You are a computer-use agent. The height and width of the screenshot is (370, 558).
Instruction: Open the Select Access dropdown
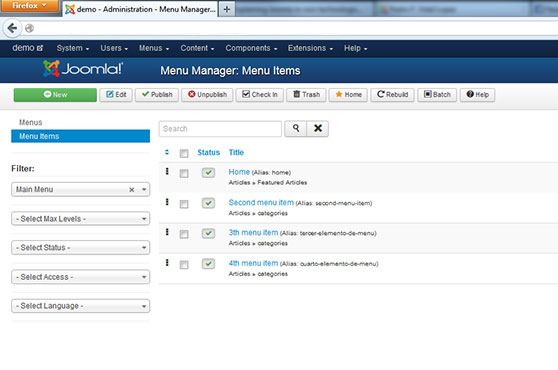coord(80,276)
